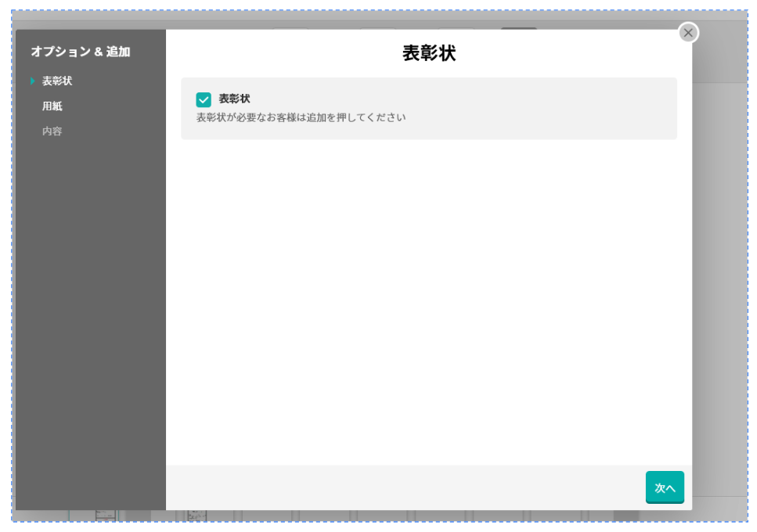This screenshot has height=532, width=757.
Task: Click the 表彰状 dialog title heading
Action: point(428,53)
